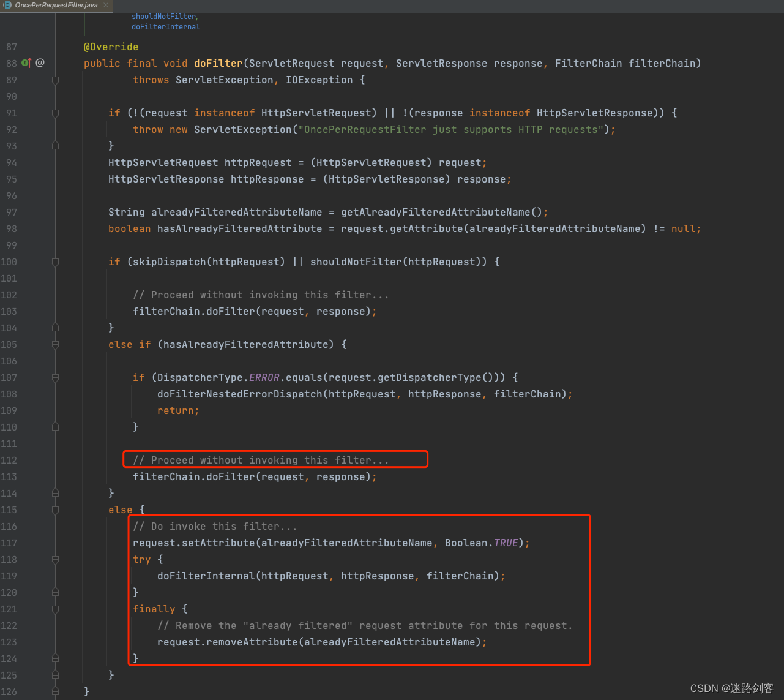The height and width of the screenshot is (700, 784).
Task: Collapse the finally block fold at line 121
Action: click(55, 609)
